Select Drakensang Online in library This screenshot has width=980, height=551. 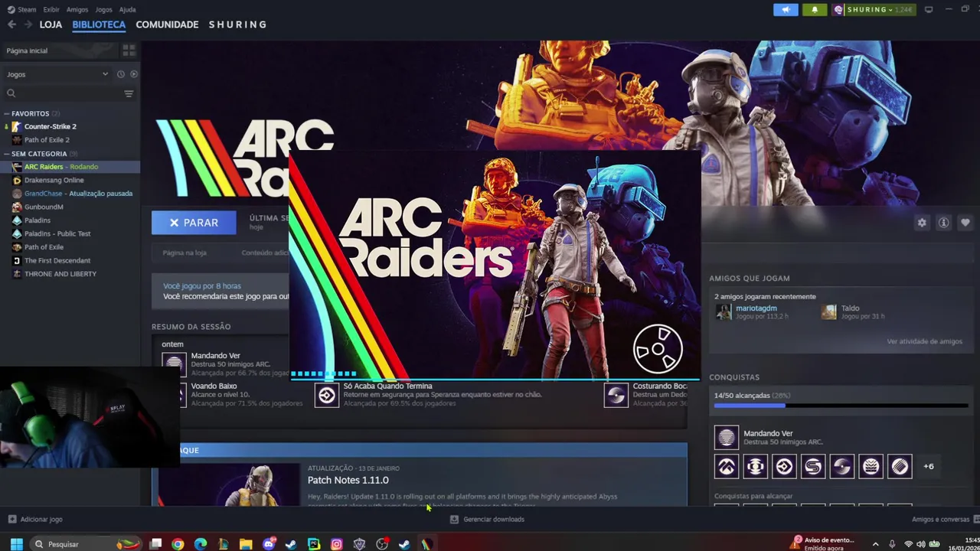click(x=54, y=180)
